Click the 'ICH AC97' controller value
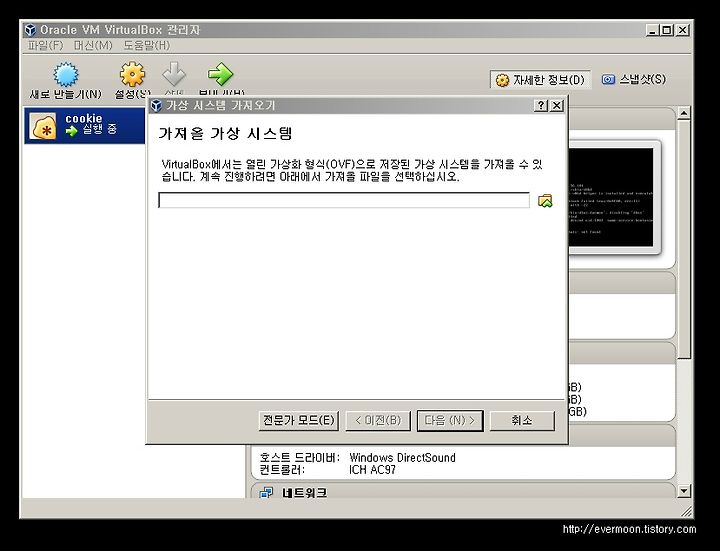 372,470
